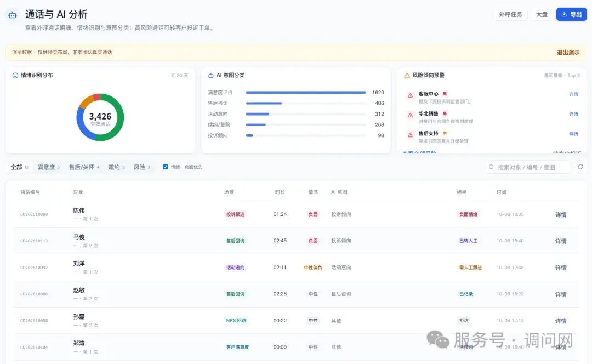This screenshot has height=364, width=592.
Task: Open 详情 for 马俊 call row
Action: [561, 241]
